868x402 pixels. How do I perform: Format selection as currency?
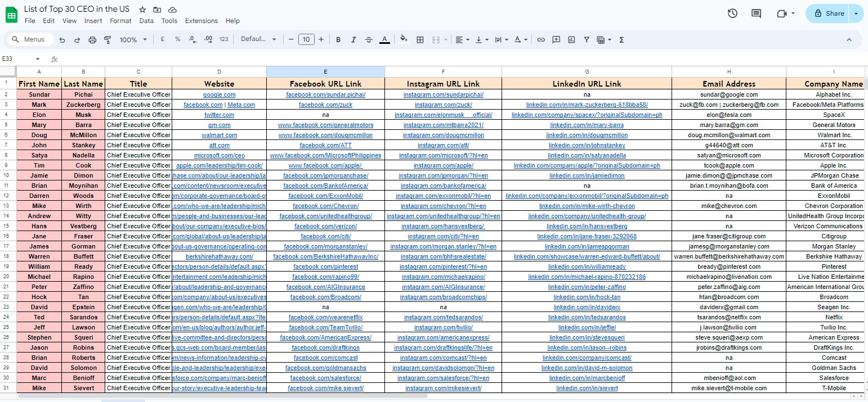point(163,39)
